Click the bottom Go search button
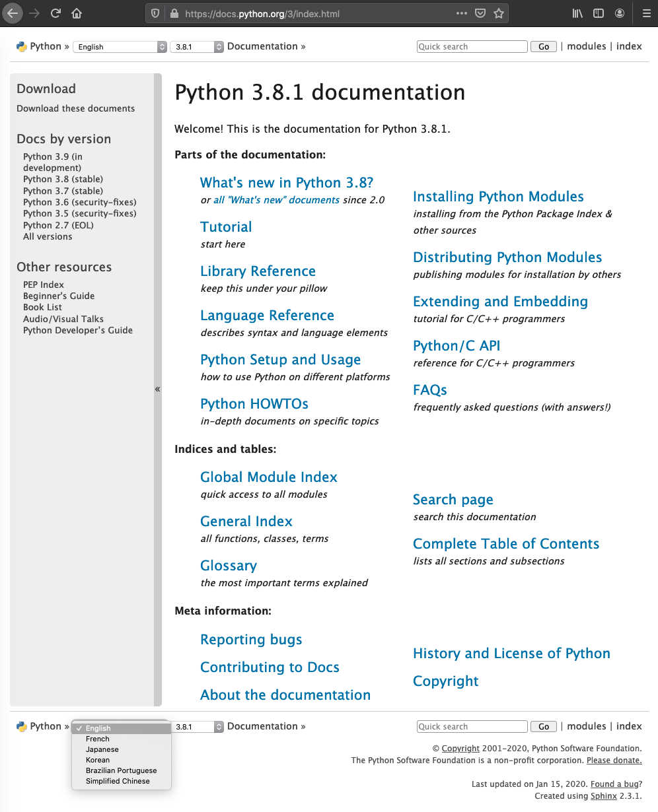This screenshot has height=812, width=658. point(544,727)
